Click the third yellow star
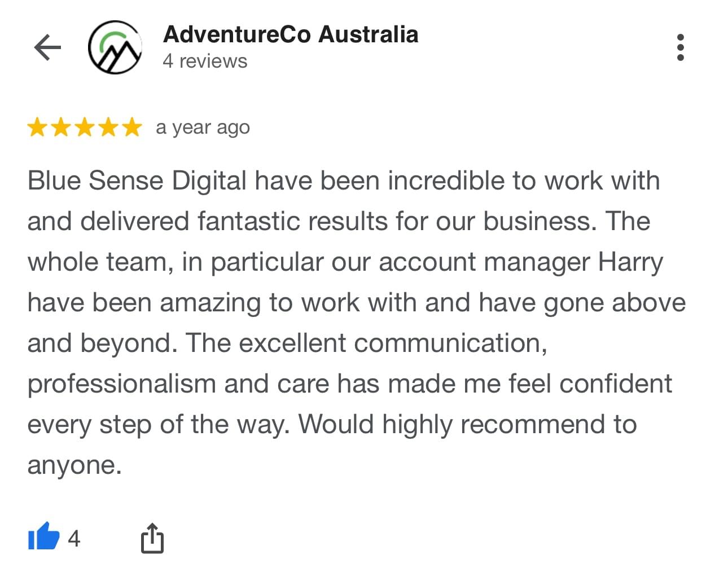 coord(85,127)
